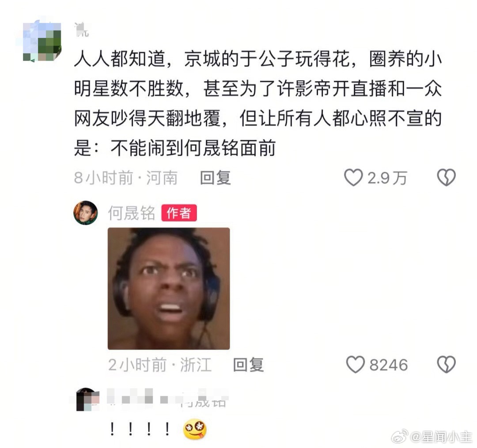This screenshot has height=448, width=477.
Task: Open 何晟铭 username link
Action: click(132, 213)
